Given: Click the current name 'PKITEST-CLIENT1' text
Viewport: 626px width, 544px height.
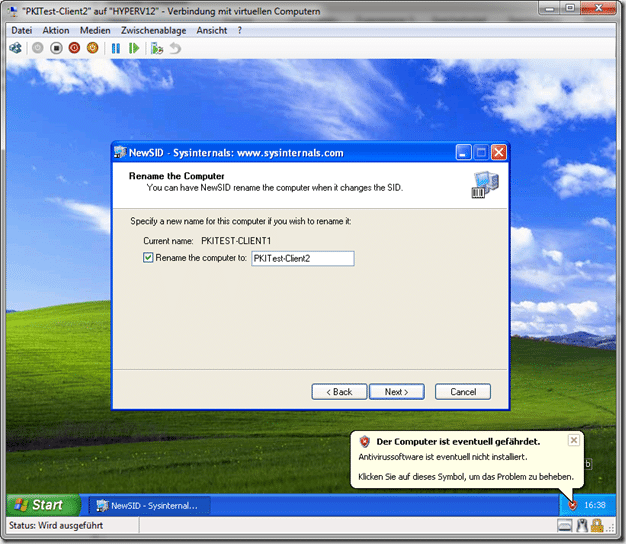Looking at the screenshot, I should pos(236,241).
